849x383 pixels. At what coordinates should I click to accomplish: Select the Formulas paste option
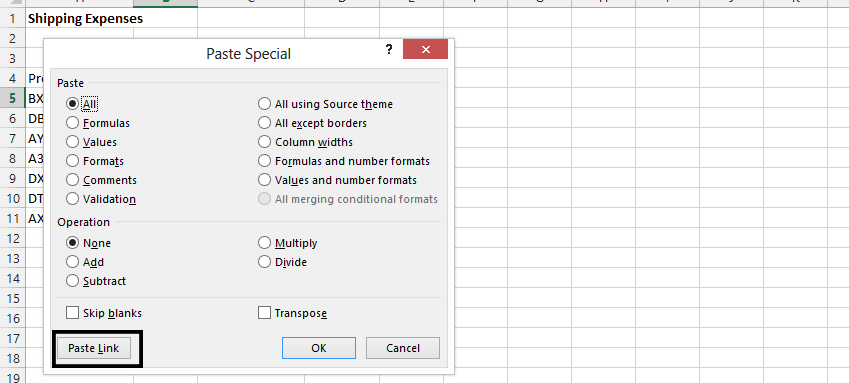98,123
